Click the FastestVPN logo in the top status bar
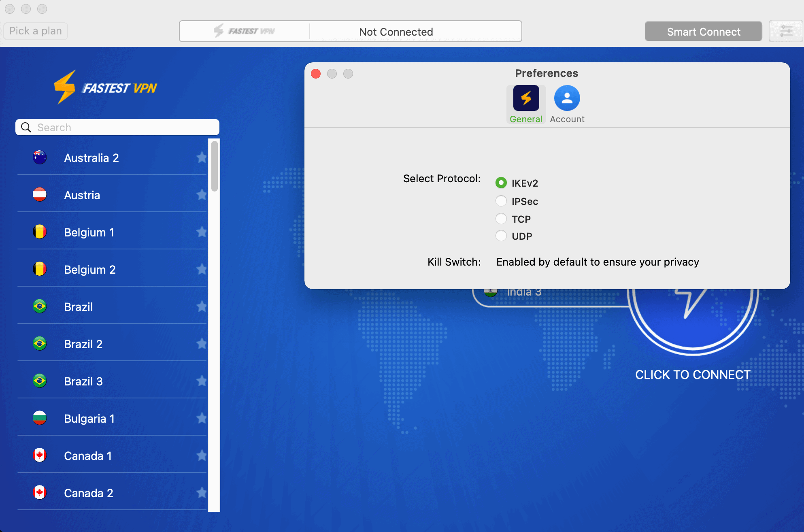 tap(245, 31)
